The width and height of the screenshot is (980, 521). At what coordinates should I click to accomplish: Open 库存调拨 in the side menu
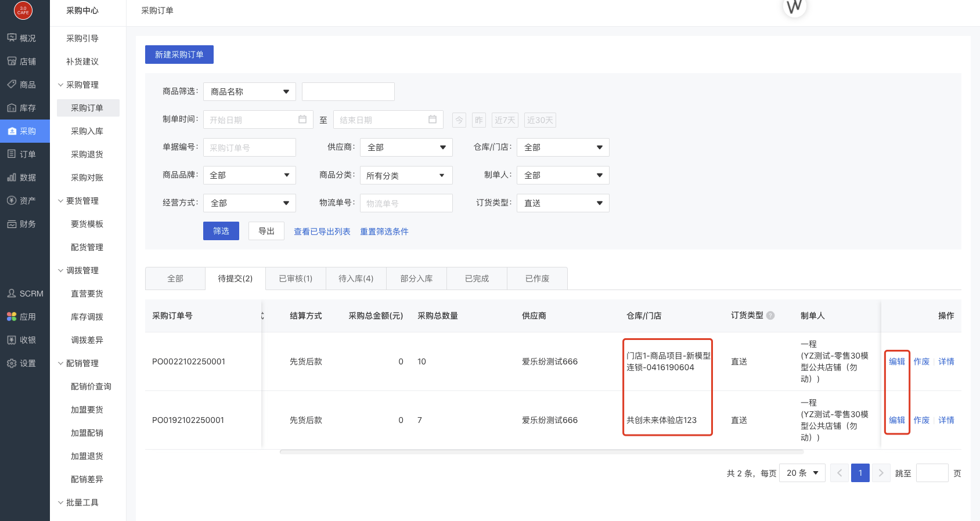87,317
